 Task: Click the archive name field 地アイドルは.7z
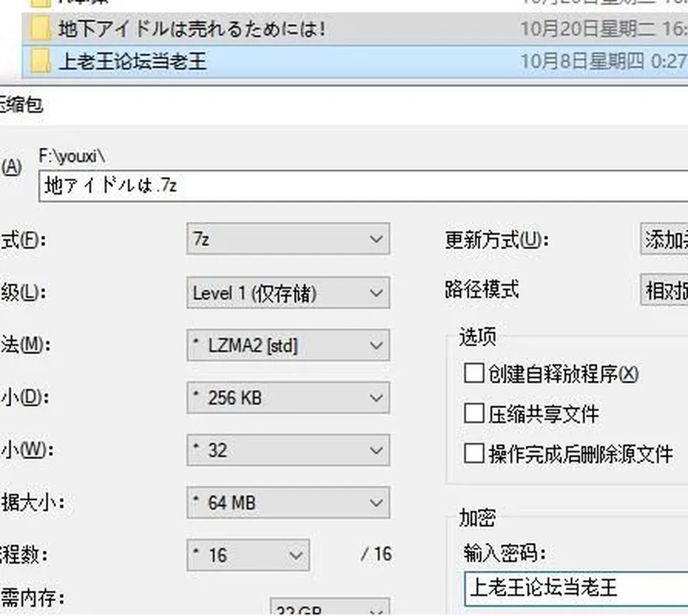pos(363,186)
